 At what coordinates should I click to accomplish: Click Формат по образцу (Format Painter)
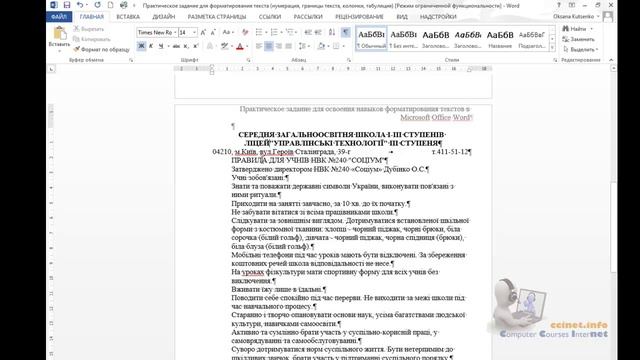point(101,49)
